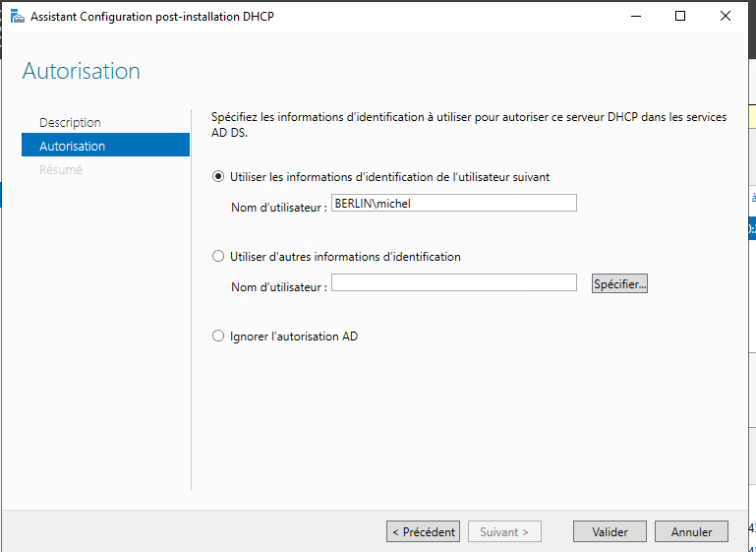Click the empty alternate username field
Image resolution: width=756 pixels, height=552 pixels.
453,283
